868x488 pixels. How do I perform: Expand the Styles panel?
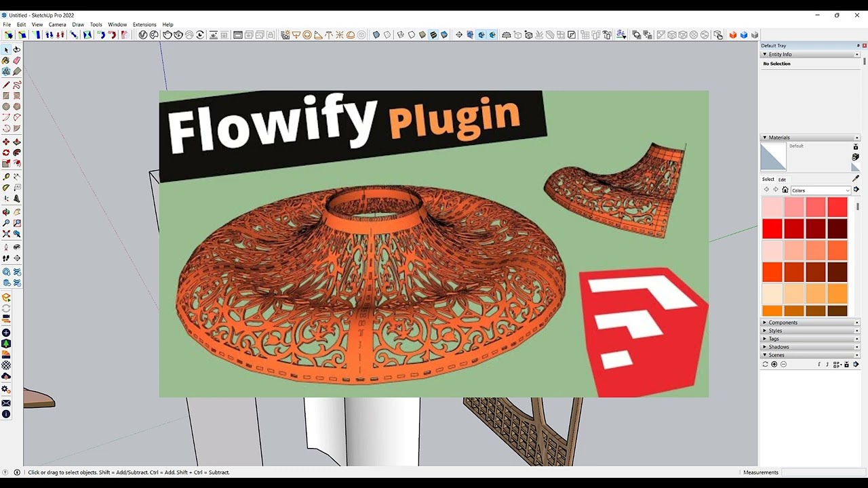(x=765, y=331)
